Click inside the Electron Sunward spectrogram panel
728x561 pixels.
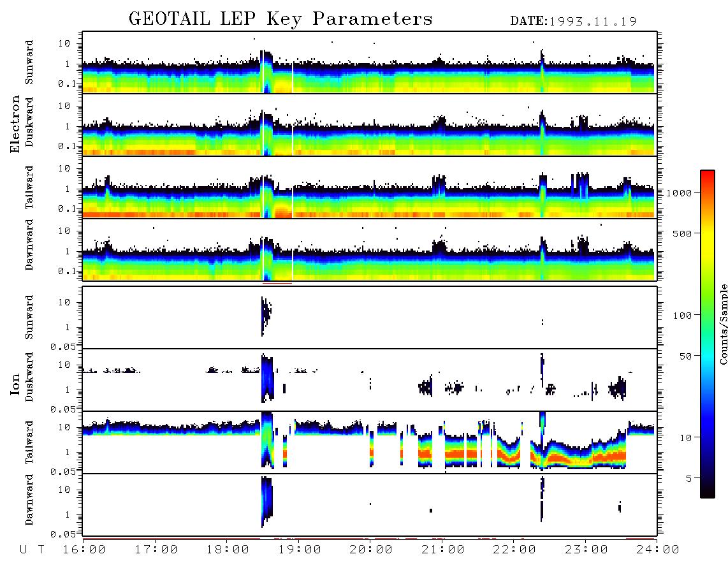click(x=370, y=62)
